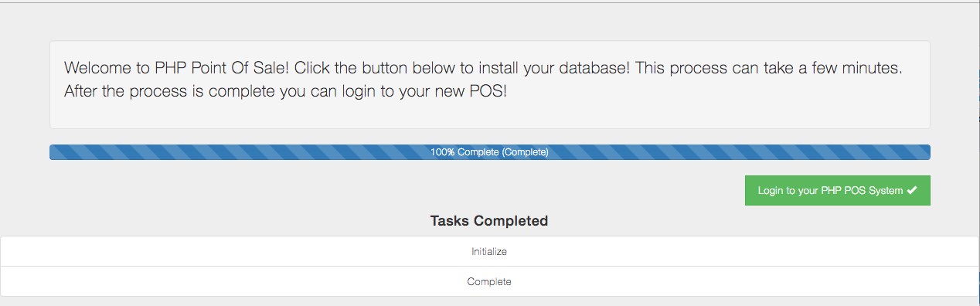Viewport: 980px width, 306px height.
Task: Click the word "Complete" in the last task row
Action: (x=489, y=281)
